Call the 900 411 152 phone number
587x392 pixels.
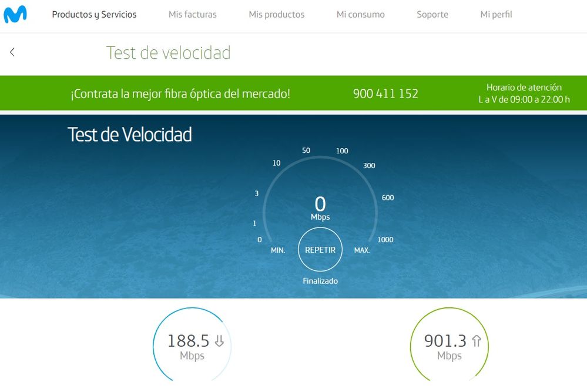click(x=386, y=93)
